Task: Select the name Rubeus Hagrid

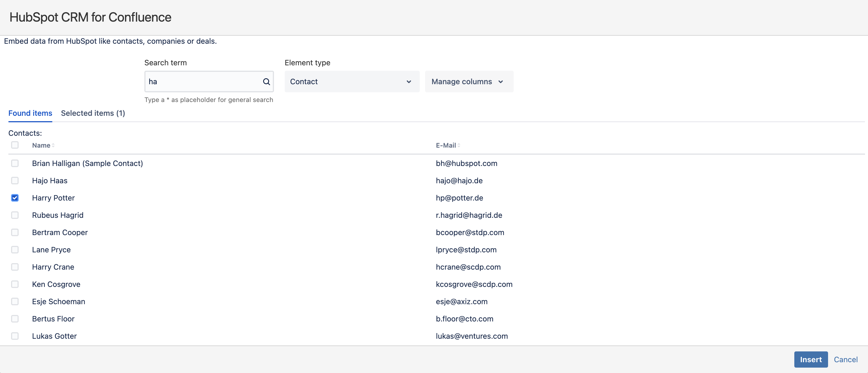Action: (57, 215)
